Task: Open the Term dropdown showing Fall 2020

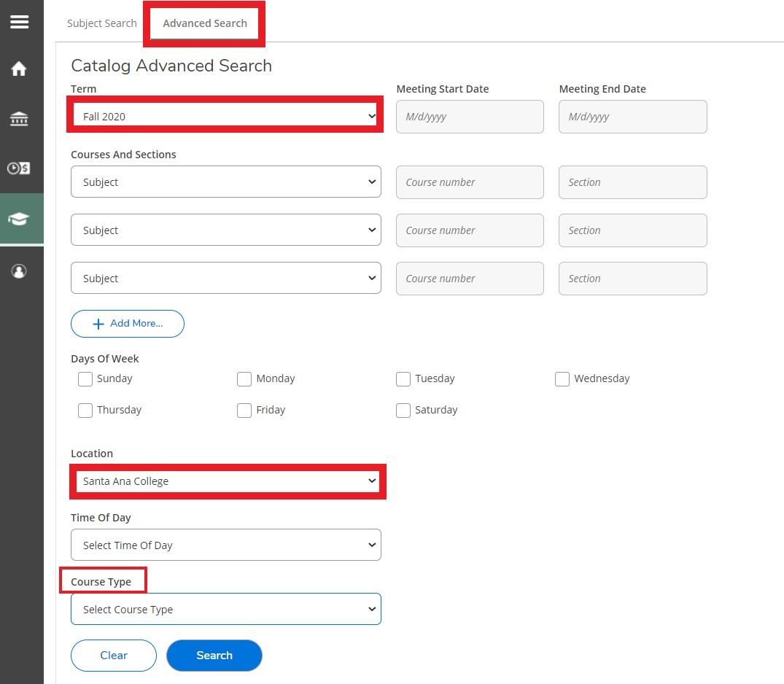Action: [225, 117]
